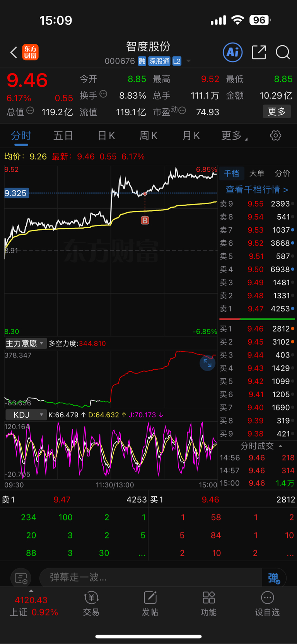Select the 分时 chart tab
This screenshot has height=644, width=297.
[x=21, y=136]
